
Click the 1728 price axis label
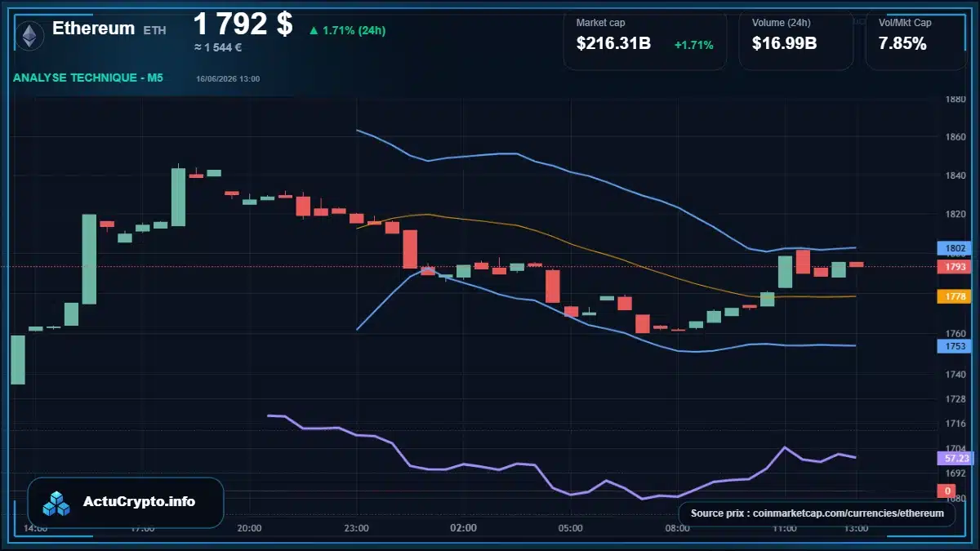(x=955, y=398)
